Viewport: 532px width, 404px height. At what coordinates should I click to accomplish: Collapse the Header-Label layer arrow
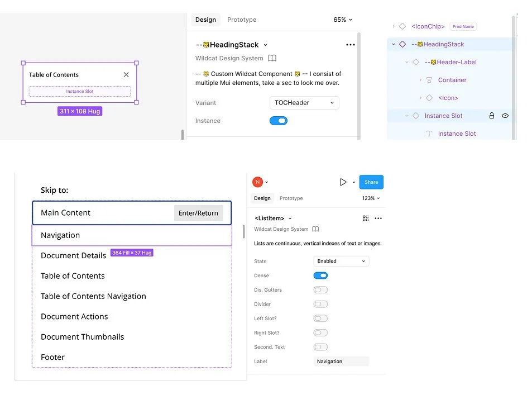click(407, 62)
